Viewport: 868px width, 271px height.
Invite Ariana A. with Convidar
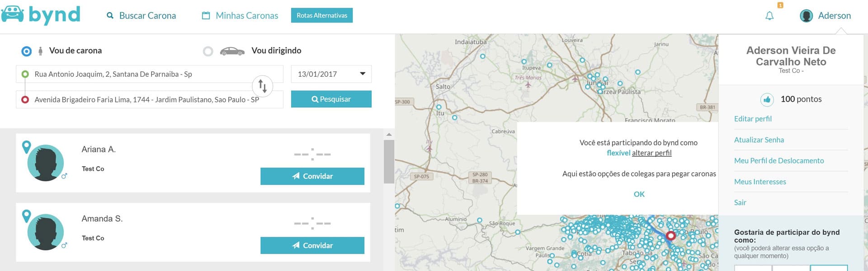point(312,176)
